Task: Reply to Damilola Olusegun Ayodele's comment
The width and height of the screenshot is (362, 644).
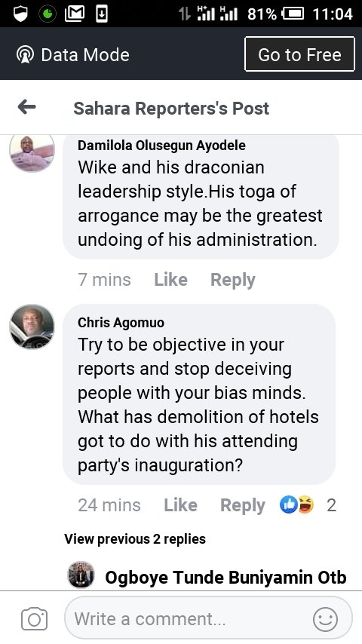Action: [x=233, y=280]
